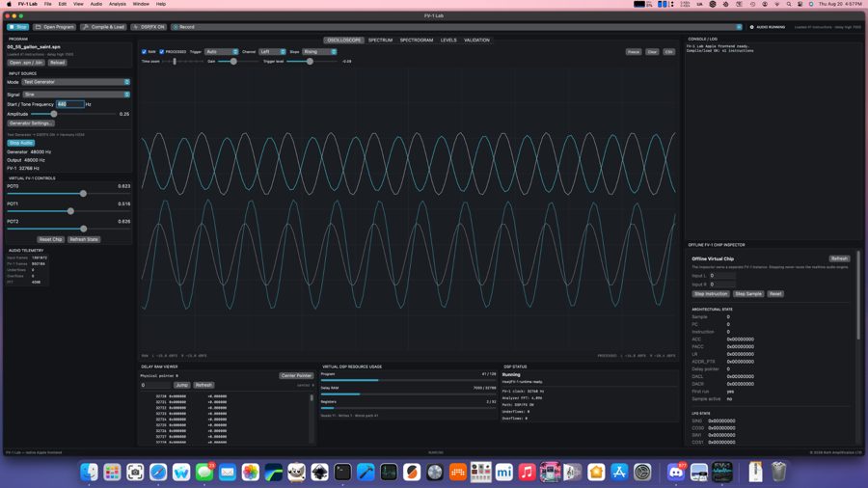Click the Step Sample button

(748, 294)
